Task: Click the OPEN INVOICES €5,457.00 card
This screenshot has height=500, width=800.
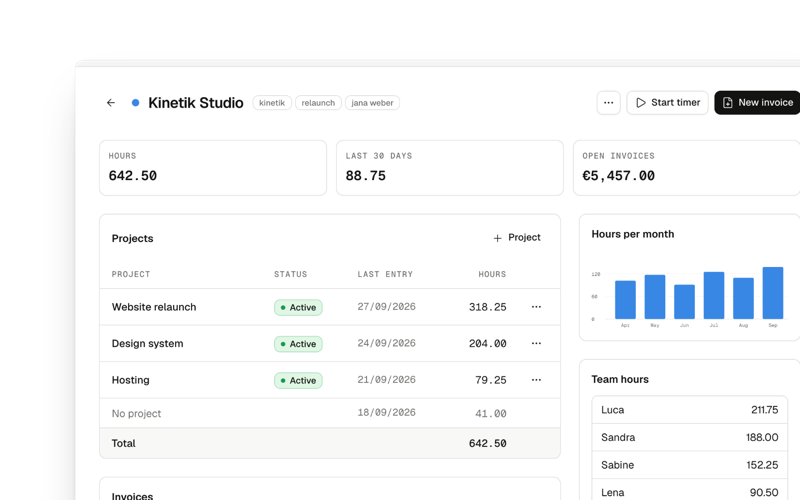Action: pos(687,168)
